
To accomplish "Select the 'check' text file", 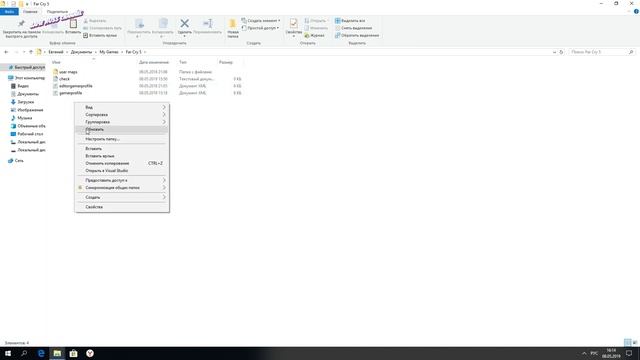I will pyautogui.click(x=64, y=79).
